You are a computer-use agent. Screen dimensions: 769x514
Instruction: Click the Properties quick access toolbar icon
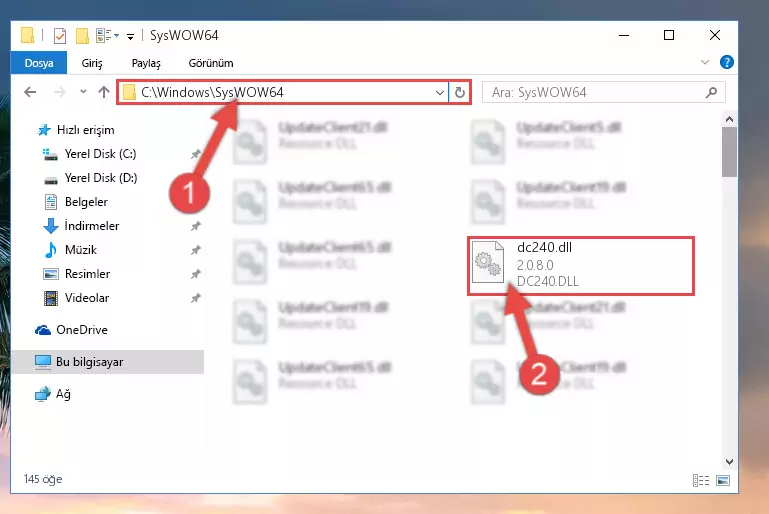tap(59, 36)
